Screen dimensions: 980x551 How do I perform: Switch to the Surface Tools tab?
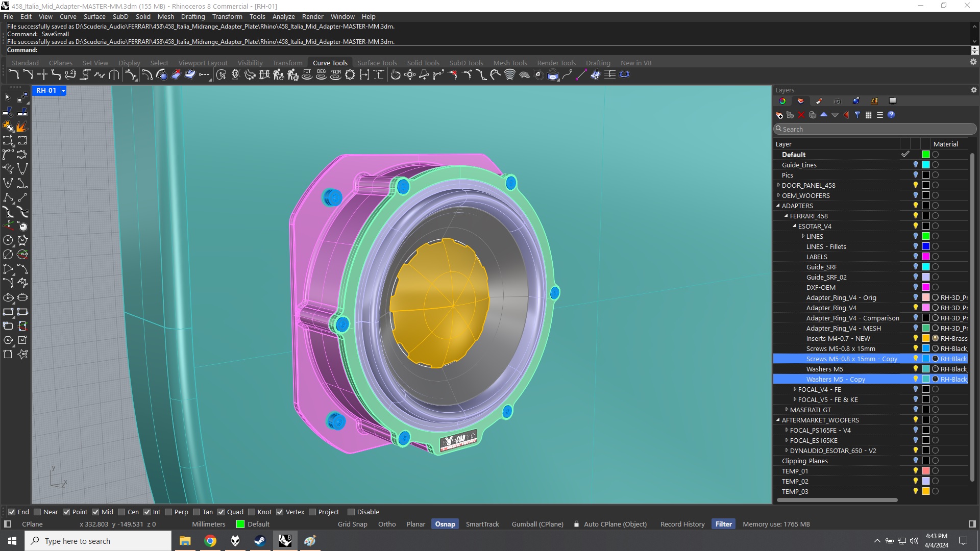click(377, 63)
